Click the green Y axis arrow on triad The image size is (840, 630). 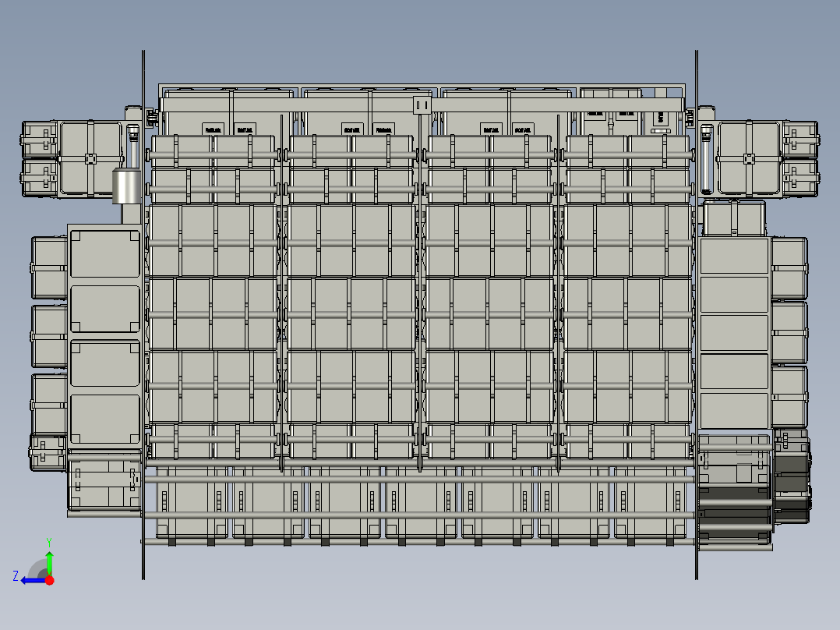point(49,563)
